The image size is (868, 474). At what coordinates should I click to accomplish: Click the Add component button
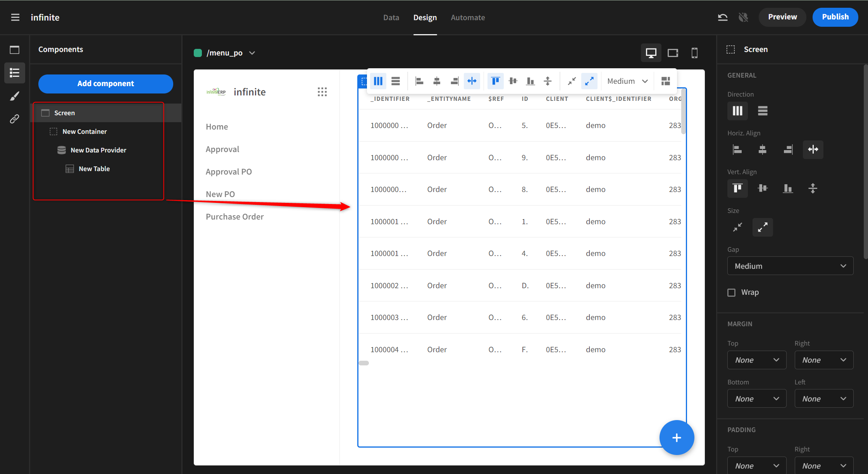(105, 84)
